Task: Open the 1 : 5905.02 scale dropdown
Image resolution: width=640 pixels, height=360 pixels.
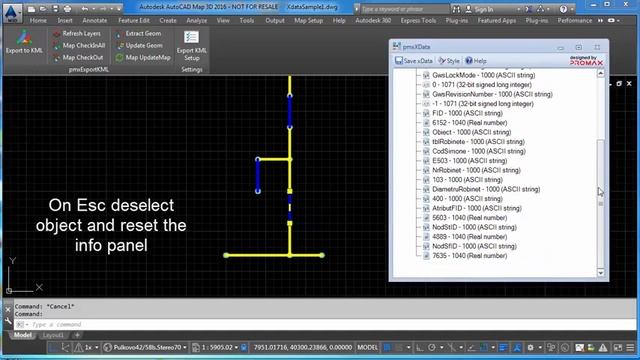Action: (216, 347)
